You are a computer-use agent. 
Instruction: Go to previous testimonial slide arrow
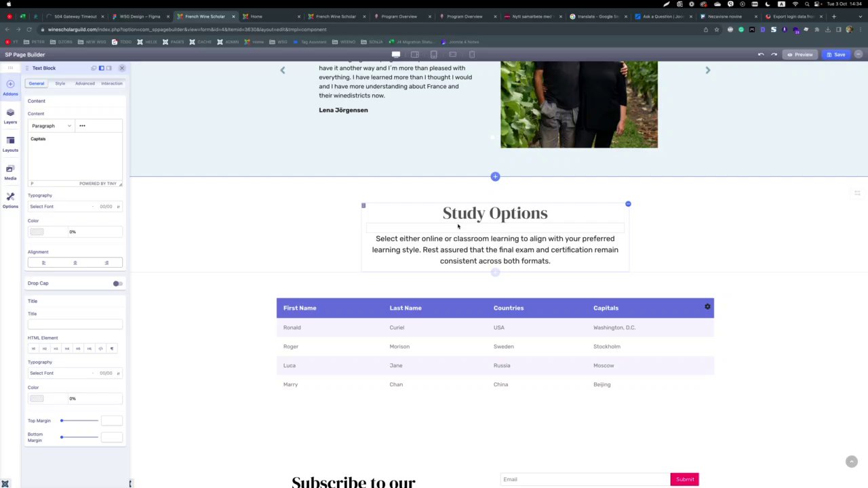click(x=283, y=70)
